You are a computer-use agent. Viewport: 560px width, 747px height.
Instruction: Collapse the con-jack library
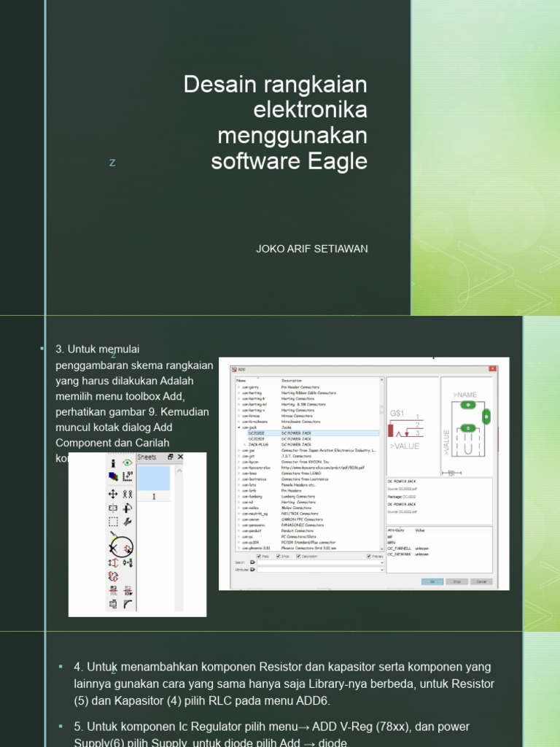click(239, 427)
